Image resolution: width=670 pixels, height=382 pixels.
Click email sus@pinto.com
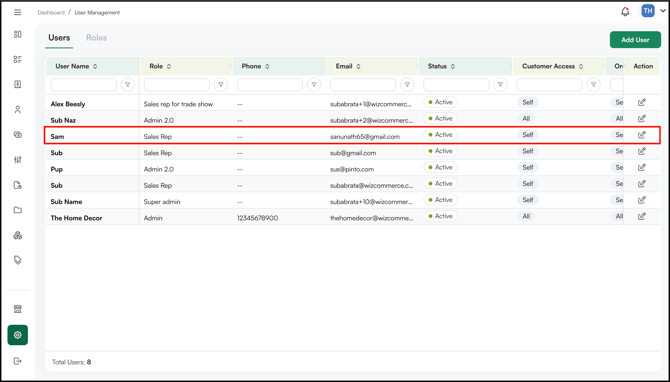coord(352,169)
